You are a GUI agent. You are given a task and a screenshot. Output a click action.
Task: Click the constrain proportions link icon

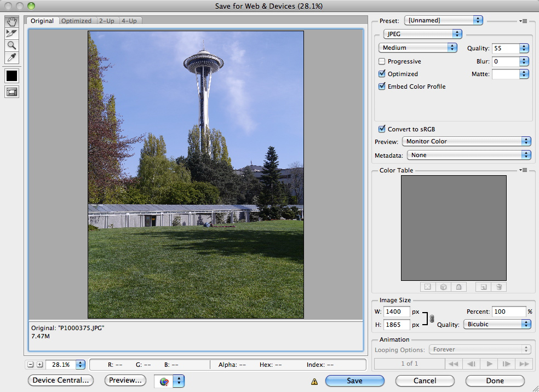432,318
